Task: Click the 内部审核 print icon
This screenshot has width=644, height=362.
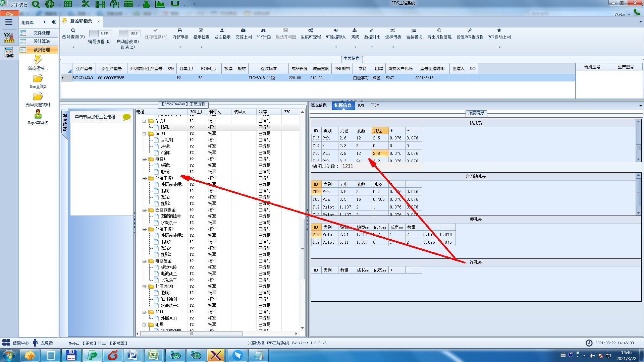Action: (x=180, y=31)
